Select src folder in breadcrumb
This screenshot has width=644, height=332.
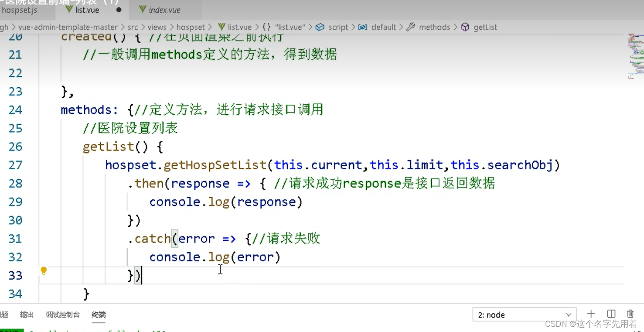[x=133, y=27]
